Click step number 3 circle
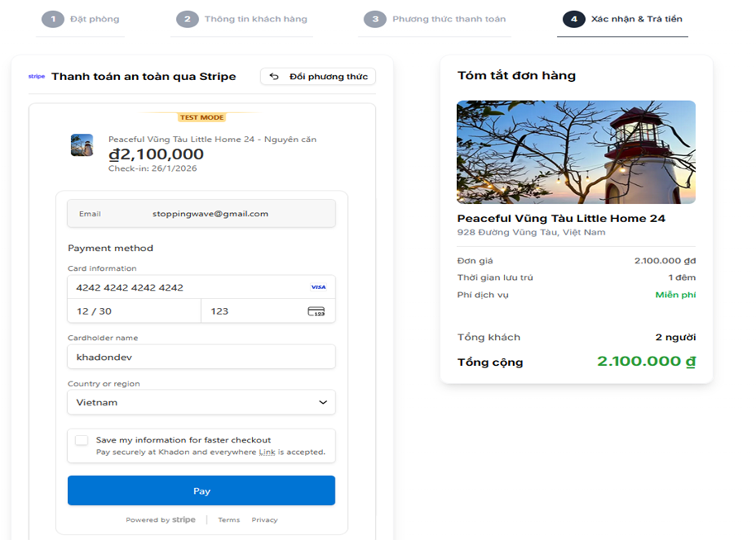The image size is (756, 540). click(x=375, y=19)
